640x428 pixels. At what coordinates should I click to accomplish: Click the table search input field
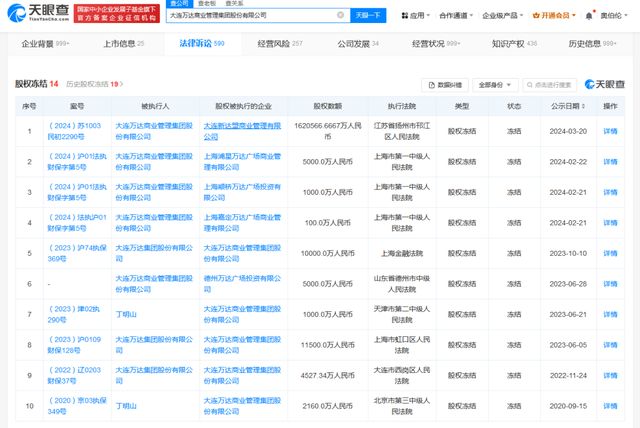(x=549, y=85)
